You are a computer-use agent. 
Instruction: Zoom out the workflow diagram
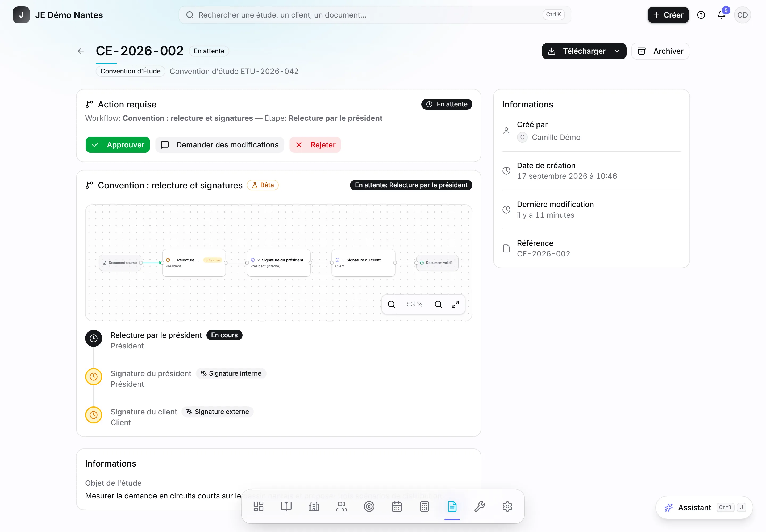[x=391, y=304]
